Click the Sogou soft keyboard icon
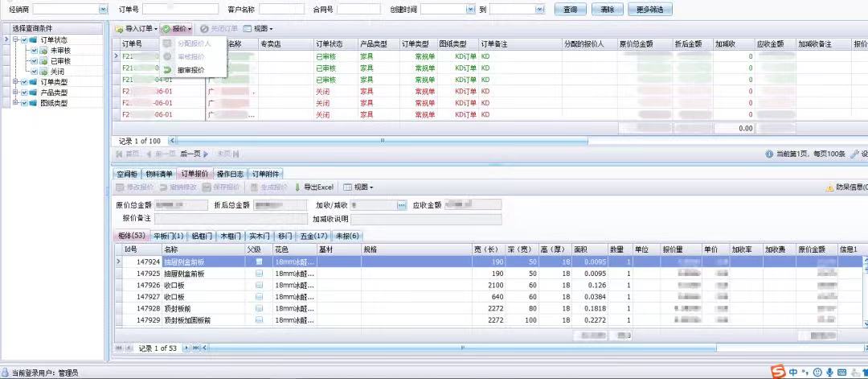Image resolution: width=868 pixels, height=379 pixels. tap(842, 373)
